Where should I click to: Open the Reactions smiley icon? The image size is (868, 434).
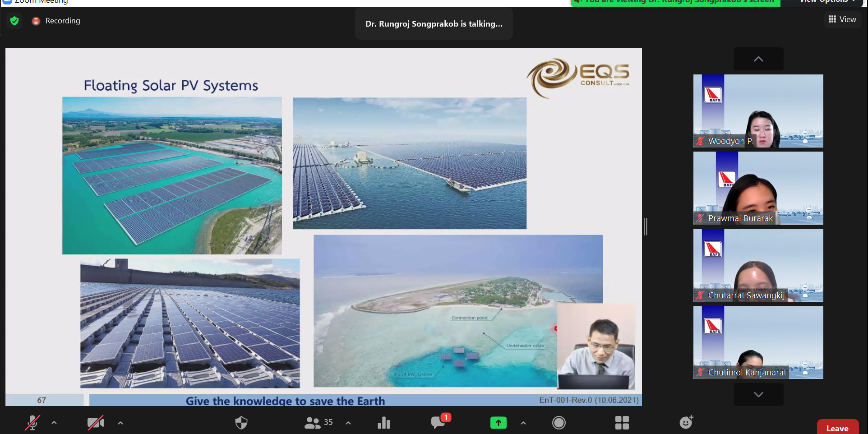[686, 422]
